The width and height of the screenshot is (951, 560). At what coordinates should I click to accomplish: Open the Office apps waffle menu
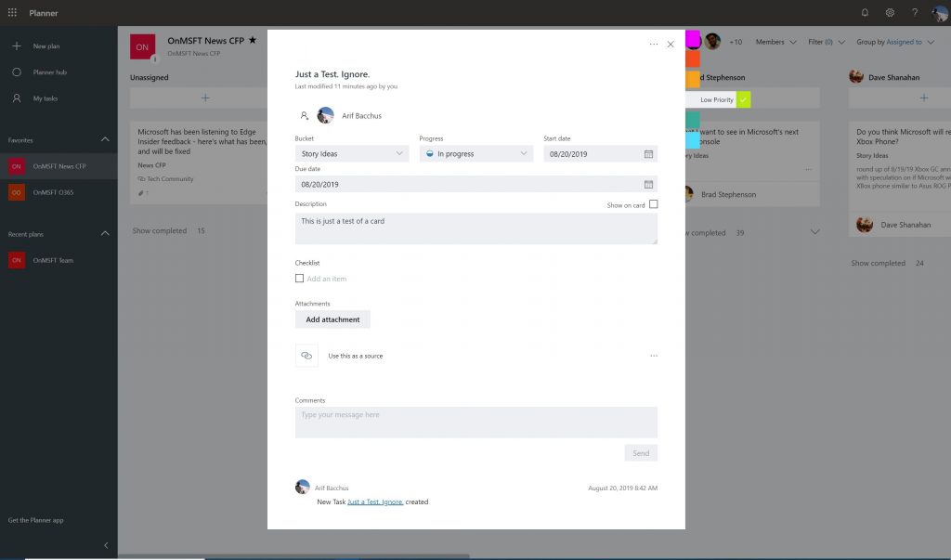[x=12, y=12]
